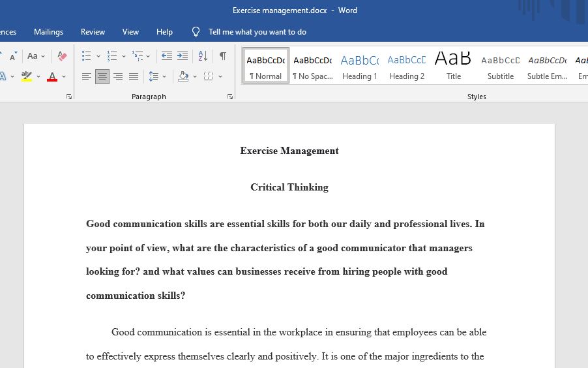Screen dimensions: 588x368
Task: Click the Multilevel List icon
Action: coord(138,56)
